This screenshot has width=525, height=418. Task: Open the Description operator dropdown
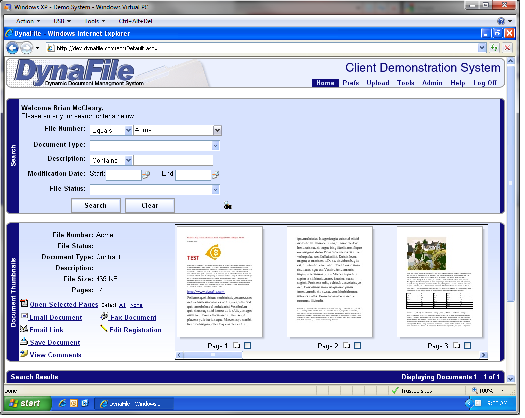128,160
